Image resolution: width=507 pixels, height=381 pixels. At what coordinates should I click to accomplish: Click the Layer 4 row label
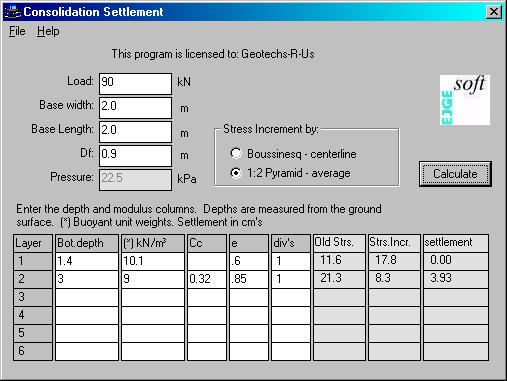33,315
